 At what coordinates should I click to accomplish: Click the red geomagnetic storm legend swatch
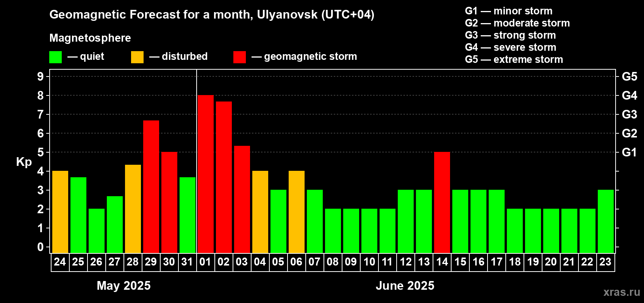(239, 57)
